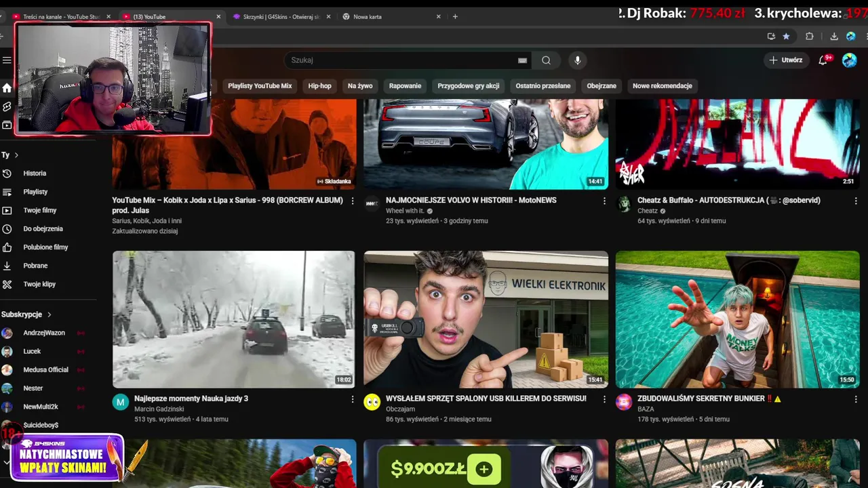
Task: Filter by Ostatnio przesłane chip
Action: pyautogui.click(x=543, y=86)
